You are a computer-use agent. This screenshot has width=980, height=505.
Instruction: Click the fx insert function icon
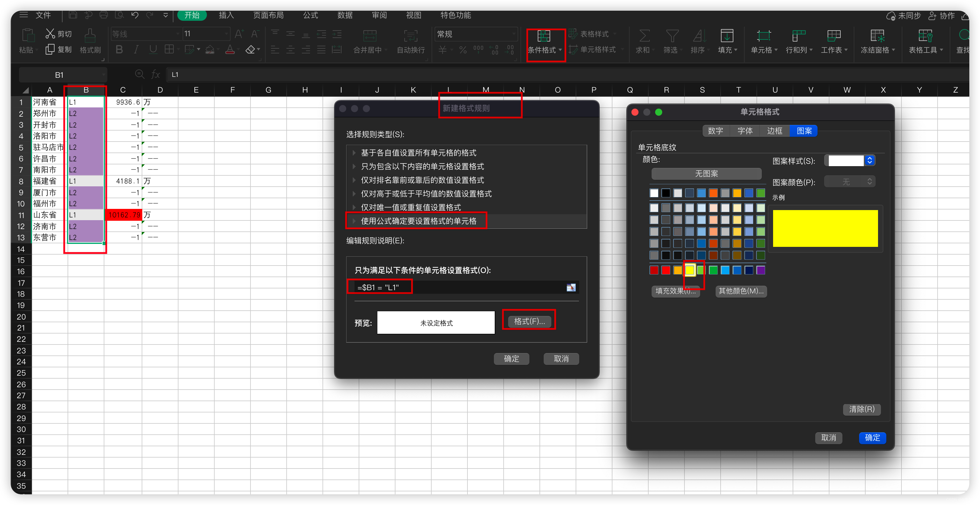pos(156,74)
